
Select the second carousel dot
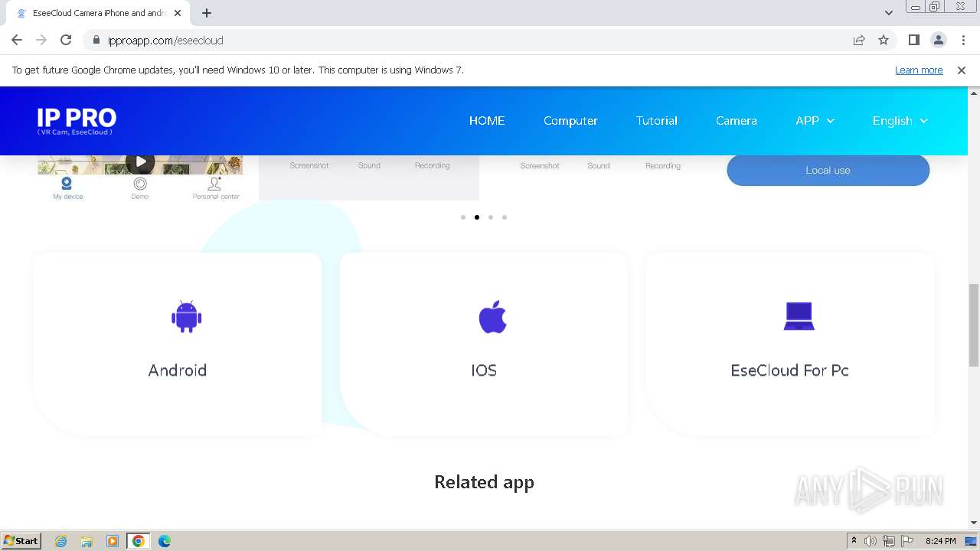pos(477,217)
